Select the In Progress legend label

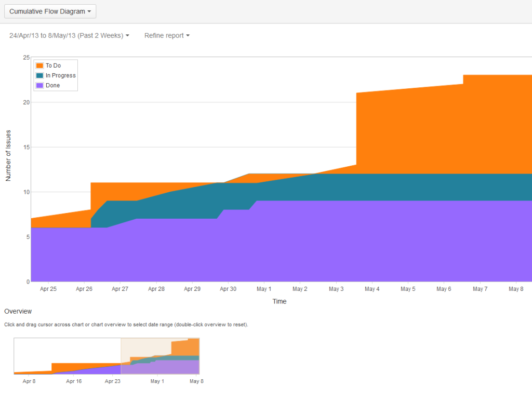click(60, 75)
